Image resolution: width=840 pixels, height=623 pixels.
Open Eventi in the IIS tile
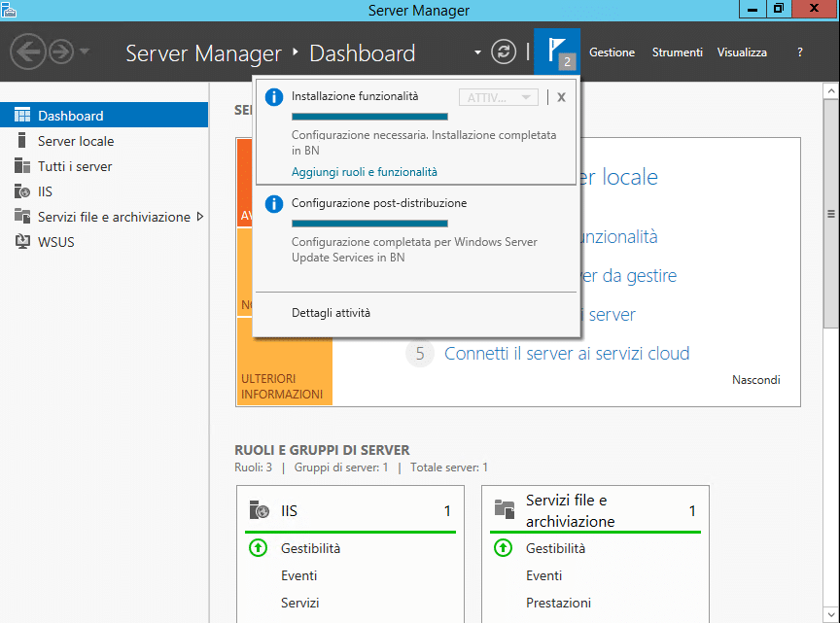click(298, 575)
